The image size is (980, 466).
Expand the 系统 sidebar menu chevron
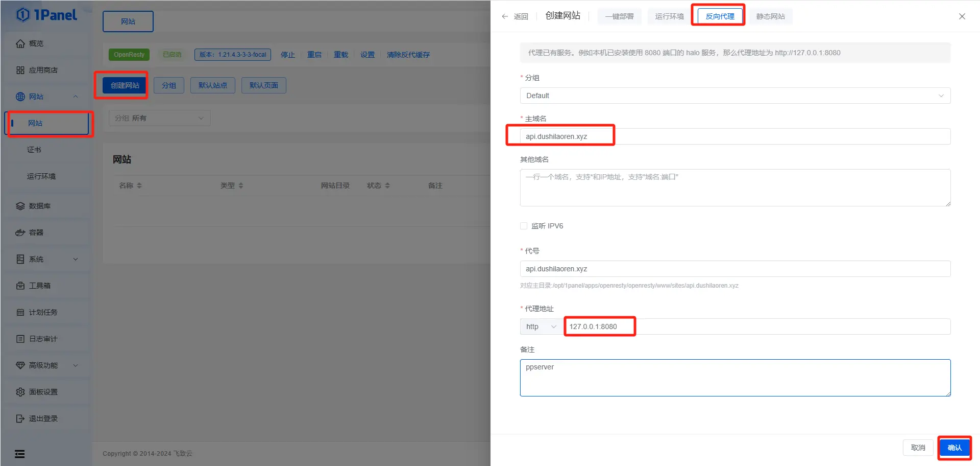pyautogui.click(x=76, y=259)
